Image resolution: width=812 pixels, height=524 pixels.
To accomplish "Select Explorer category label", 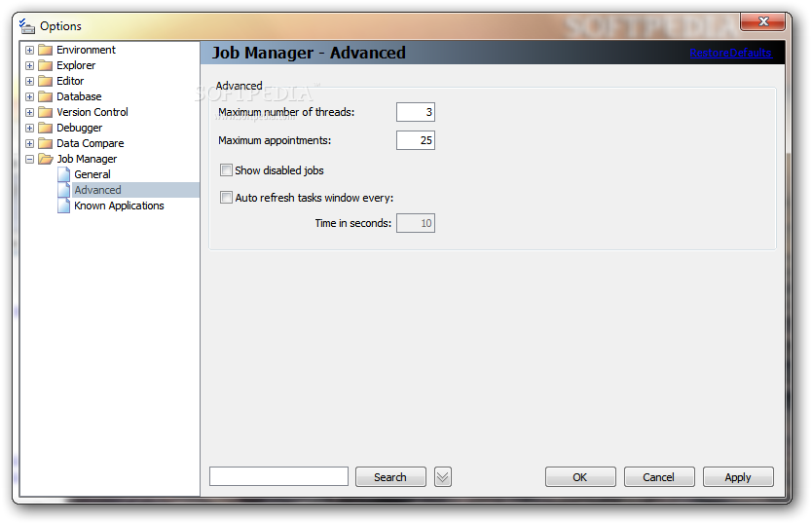I will (x=76, y=66).
